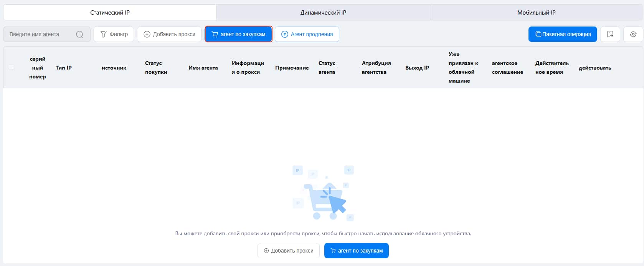Open the Мобильный IP tab
644x266 pixels.
point(536,13)
